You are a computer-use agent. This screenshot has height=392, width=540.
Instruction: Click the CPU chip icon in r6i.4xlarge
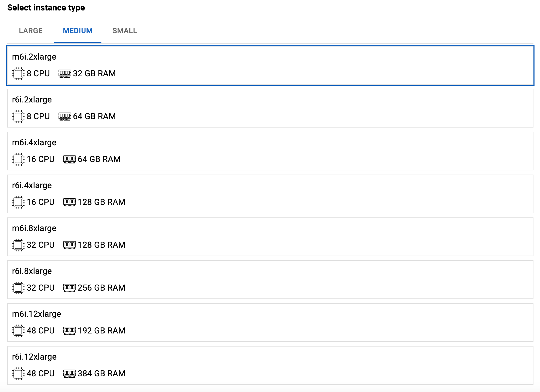[18, 202]
